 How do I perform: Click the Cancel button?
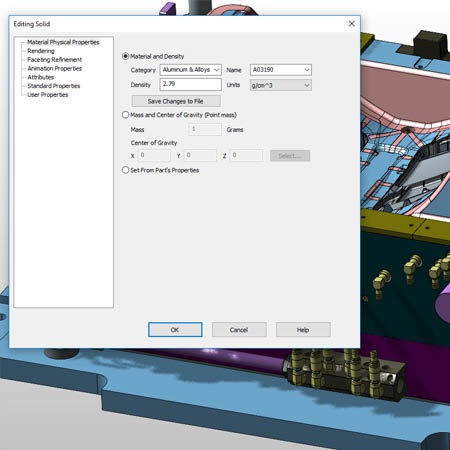pyautogui.click(x=239, y=330)
